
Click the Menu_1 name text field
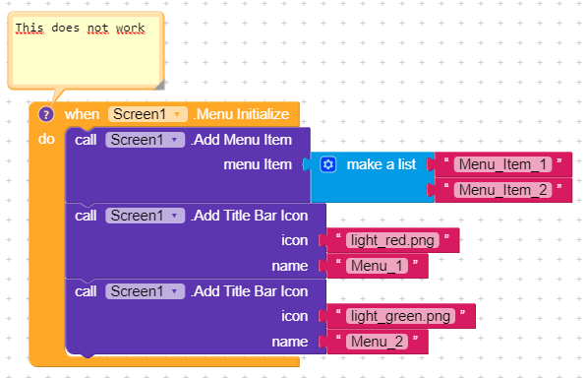click(x=377, y=266)
